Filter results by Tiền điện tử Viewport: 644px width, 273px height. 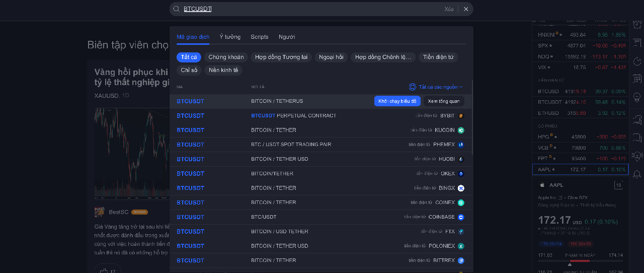click(438, 57)
